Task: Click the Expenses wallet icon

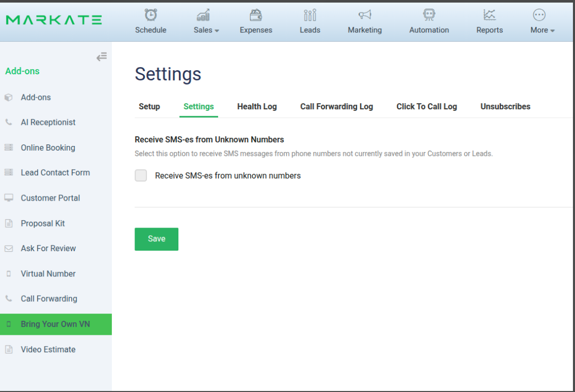Action: pyautogui.click(x=256, y=15)
